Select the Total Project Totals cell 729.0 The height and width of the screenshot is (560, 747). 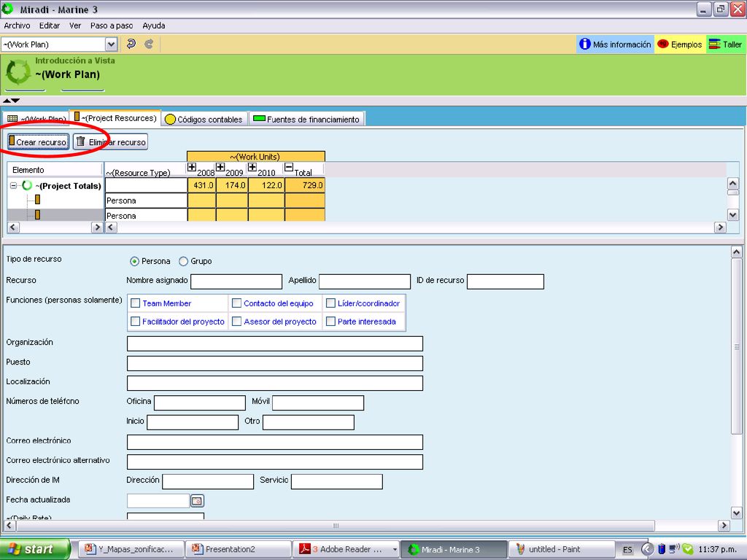click(305, 185)
